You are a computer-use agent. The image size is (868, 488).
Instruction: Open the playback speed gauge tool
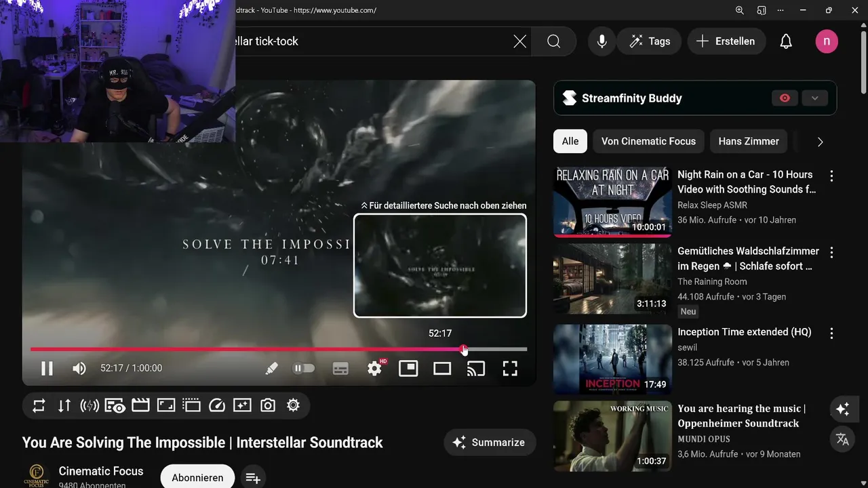(217, 405)
